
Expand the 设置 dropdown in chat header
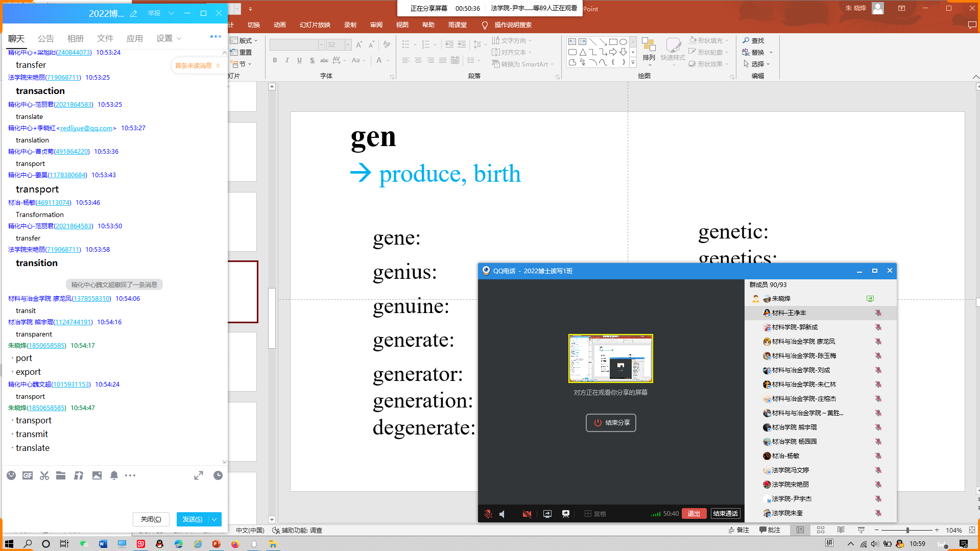point(169,38)
